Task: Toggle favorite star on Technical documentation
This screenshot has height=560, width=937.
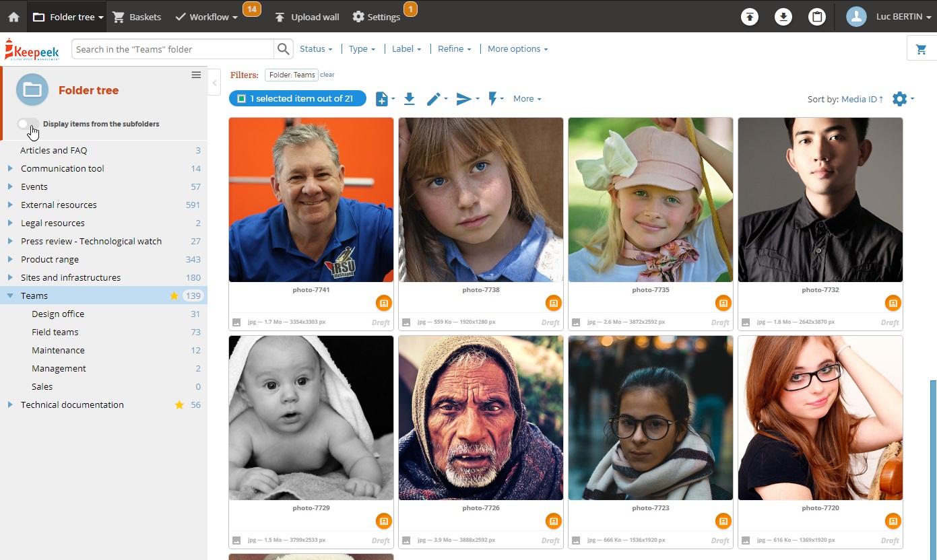Action: click(x=179, y=405)
